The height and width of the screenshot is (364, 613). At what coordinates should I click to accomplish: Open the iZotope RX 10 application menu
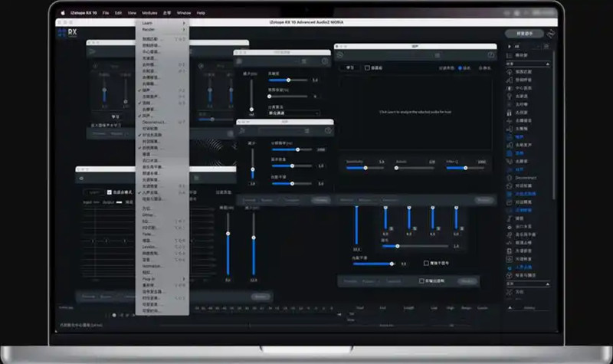point(84,13)
